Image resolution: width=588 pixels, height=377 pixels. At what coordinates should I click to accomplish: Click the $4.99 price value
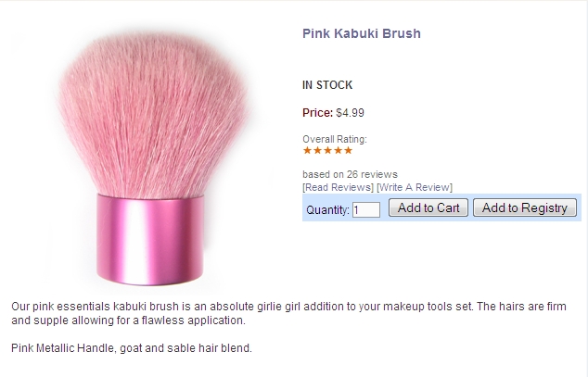(350, 113)
